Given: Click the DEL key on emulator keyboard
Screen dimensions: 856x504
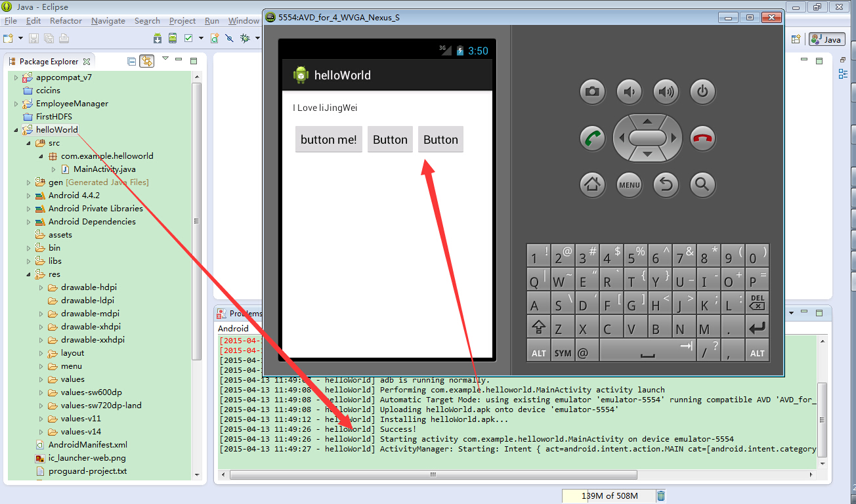Looking at the screenshot, I should tap(757, 303).
